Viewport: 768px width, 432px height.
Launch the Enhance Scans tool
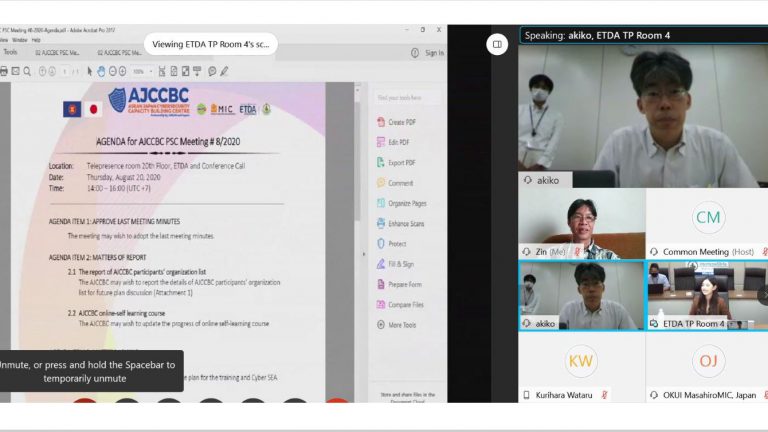point(406,223)
